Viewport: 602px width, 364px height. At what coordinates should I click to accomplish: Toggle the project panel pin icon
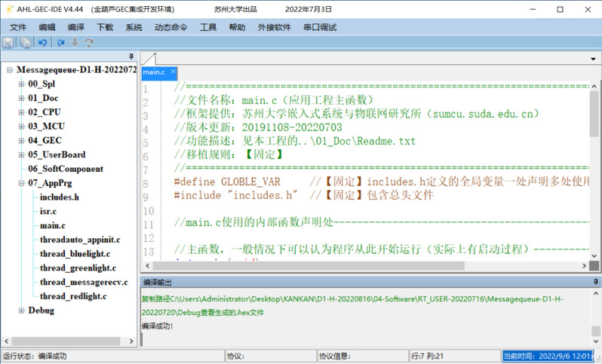click(x=131, y=57)
